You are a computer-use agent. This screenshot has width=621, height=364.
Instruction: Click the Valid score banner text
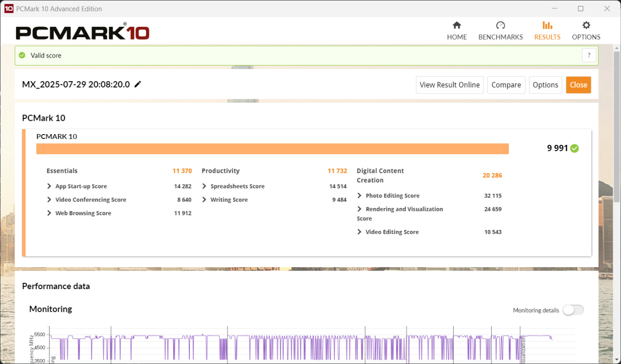tap(46, 55)
